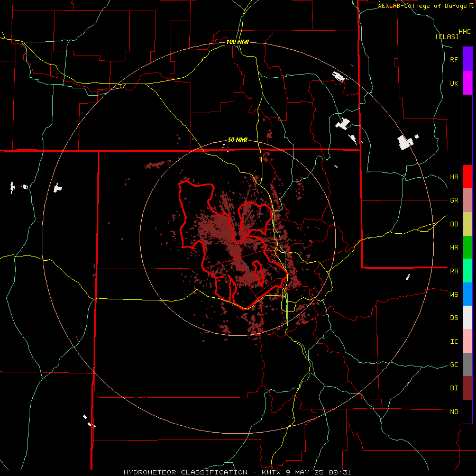476x476 pixels.
Task: Click the magenta UK color swatch
Action: [467, 83]
